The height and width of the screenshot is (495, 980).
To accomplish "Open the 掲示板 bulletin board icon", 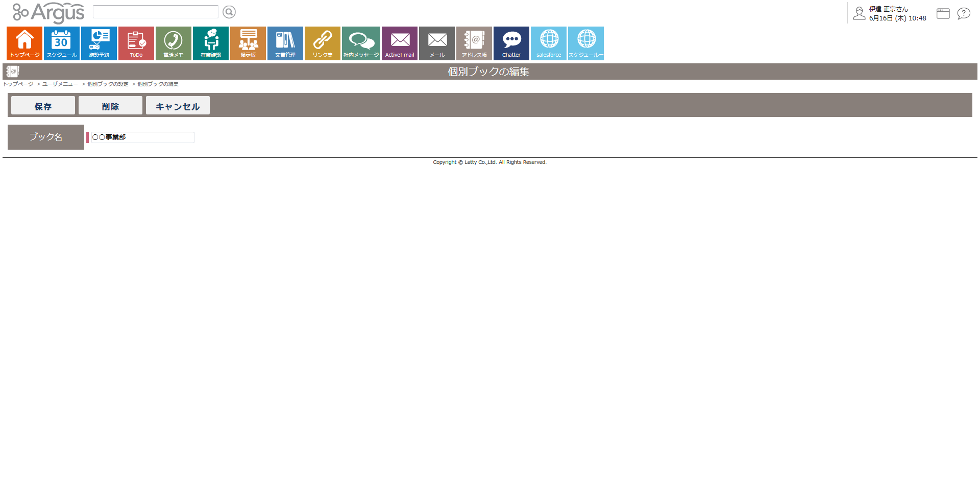I will (248, 43).
